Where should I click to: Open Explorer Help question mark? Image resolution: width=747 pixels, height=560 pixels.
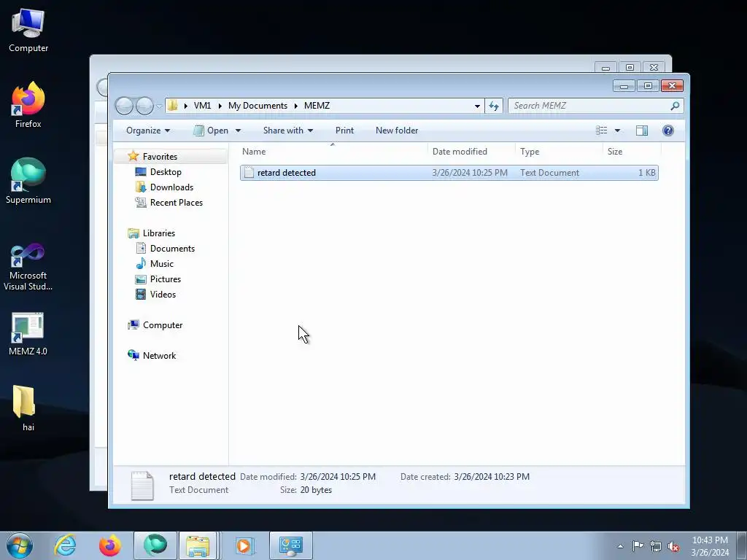tap(668, 131)
